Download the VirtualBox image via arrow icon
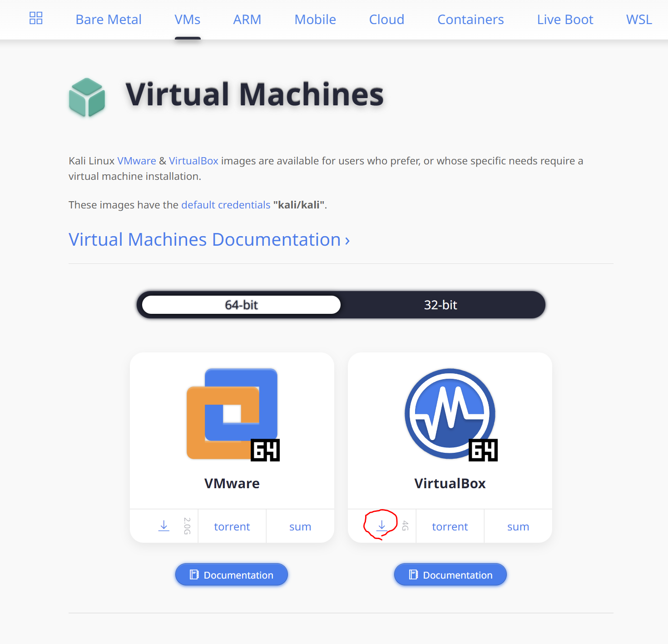 pyautogui.click(x=382, y=526)
